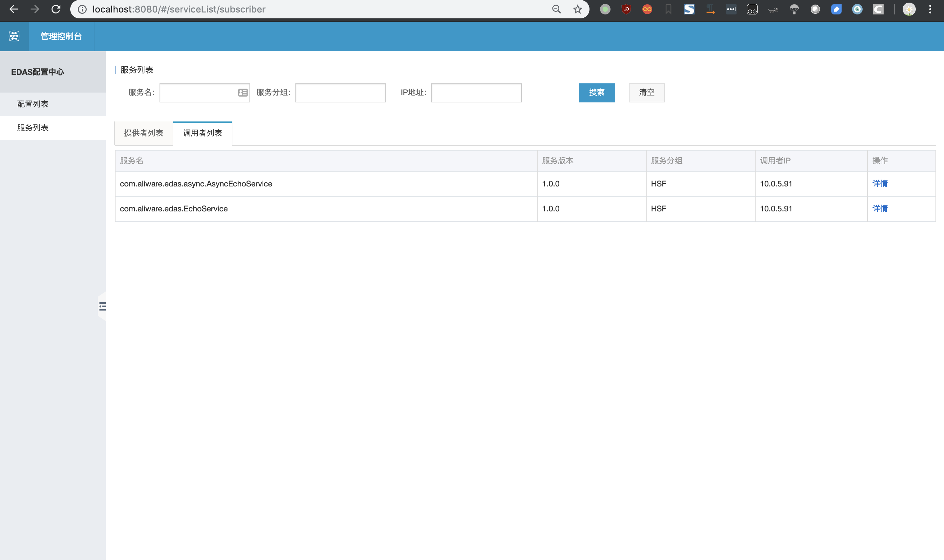
Task: Click the parachute extension icon
Action: click(794, 9)
